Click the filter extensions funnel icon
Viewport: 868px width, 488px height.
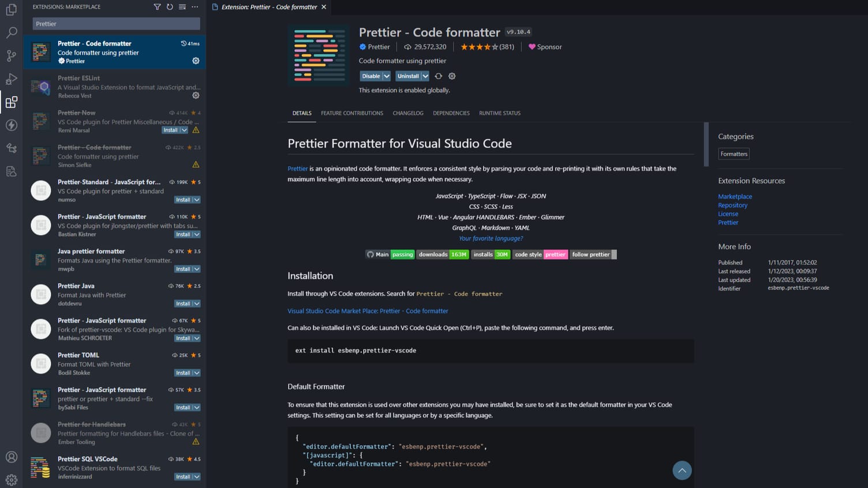click(x=157, y=7)
